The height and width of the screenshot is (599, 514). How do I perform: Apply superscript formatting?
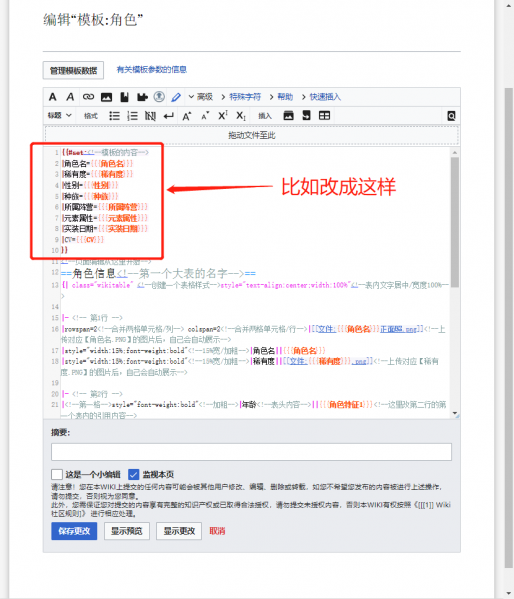tap(223, 115)
